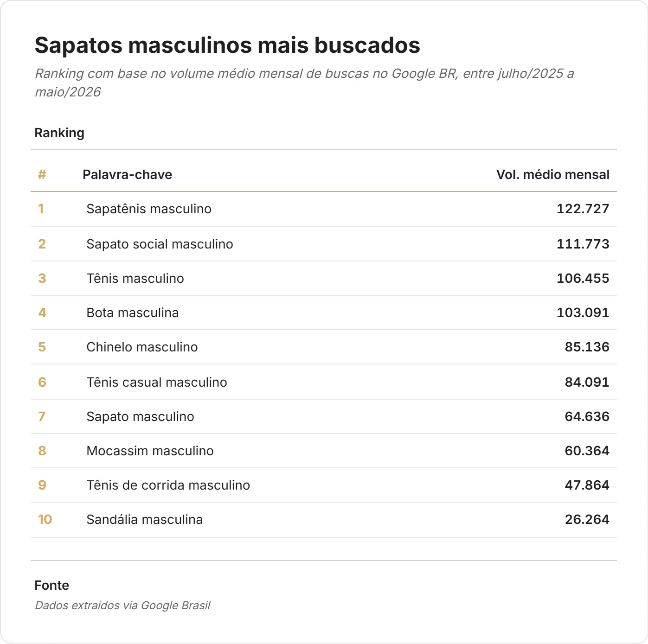The height and width of the screenshot is (644, 648).
Task: Click Chinelo masculino in the ranking
Action: [142, 347]
